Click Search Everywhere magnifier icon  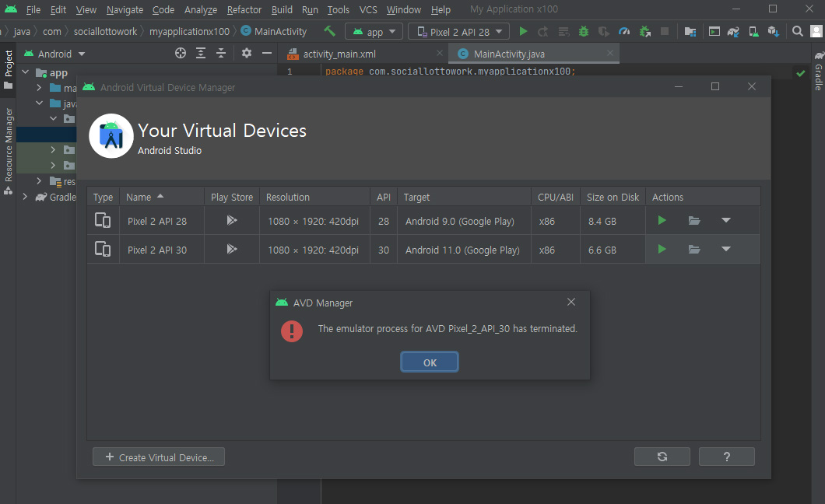798,32
